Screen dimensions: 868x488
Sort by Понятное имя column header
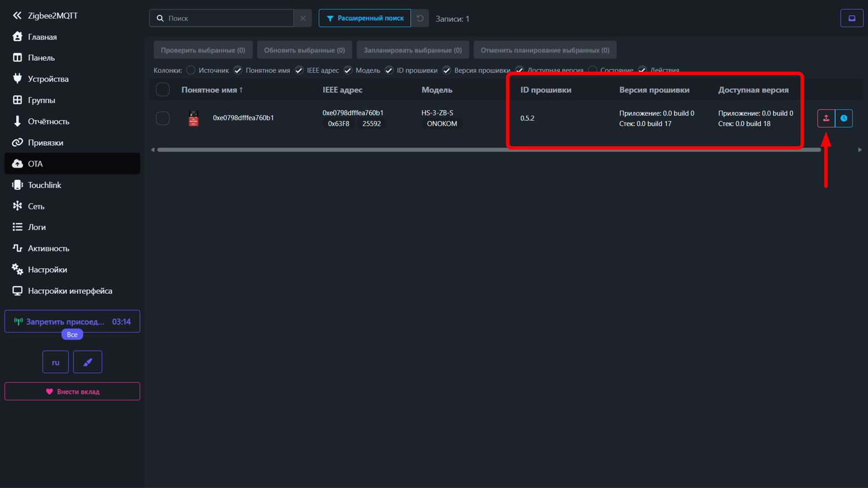(x=212, y=90)
